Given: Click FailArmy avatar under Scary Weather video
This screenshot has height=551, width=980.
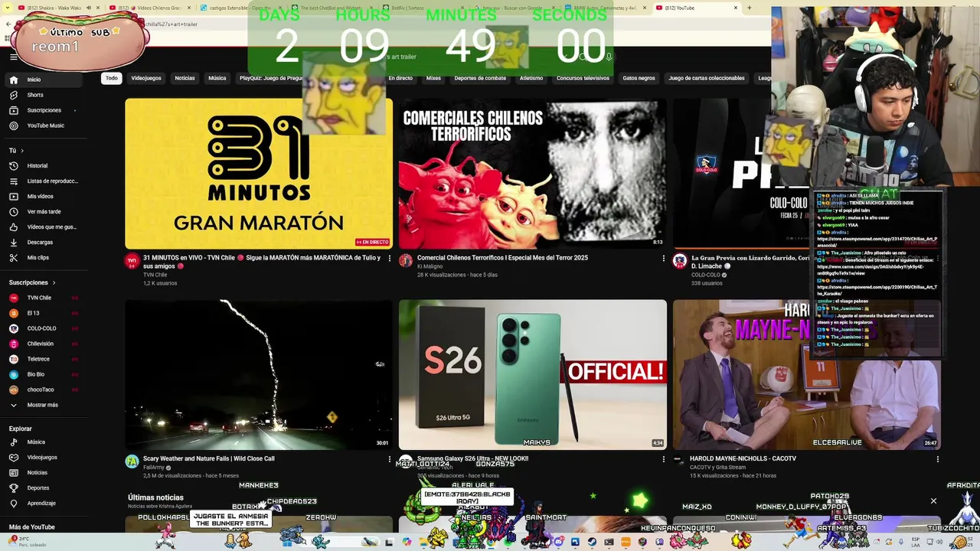Looking at the screenshot, I should [132, 461].
